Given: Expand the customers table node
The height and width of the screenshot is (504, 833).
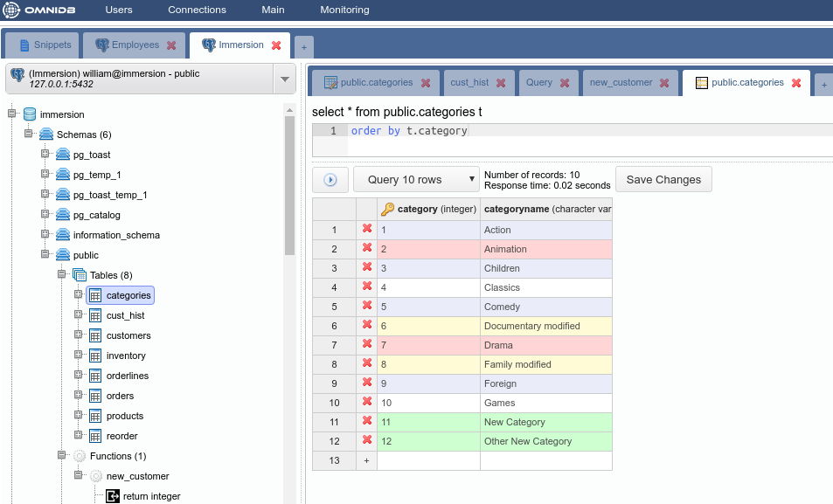Looking at the screenshot, I should [78, 335].
